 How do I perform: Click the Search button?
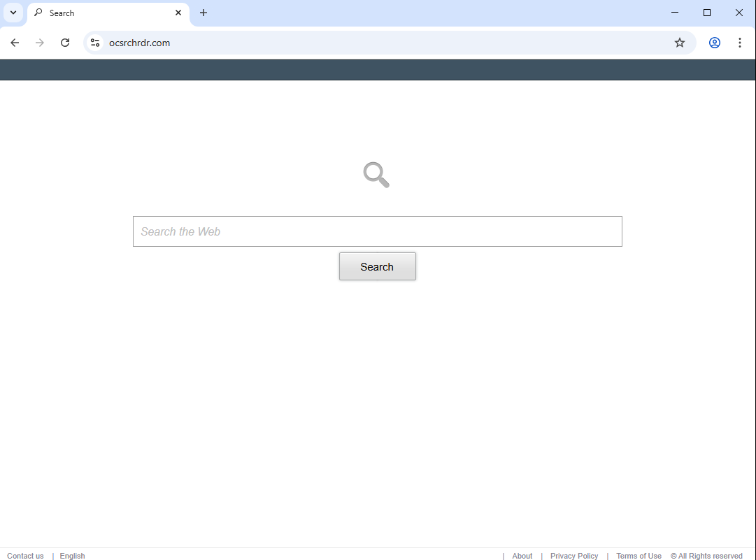[x=378, y=266]
